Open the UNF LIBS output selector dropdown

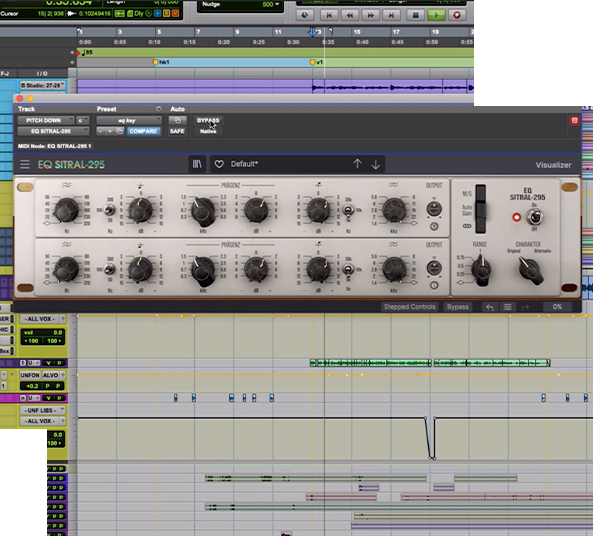[43, 410]
